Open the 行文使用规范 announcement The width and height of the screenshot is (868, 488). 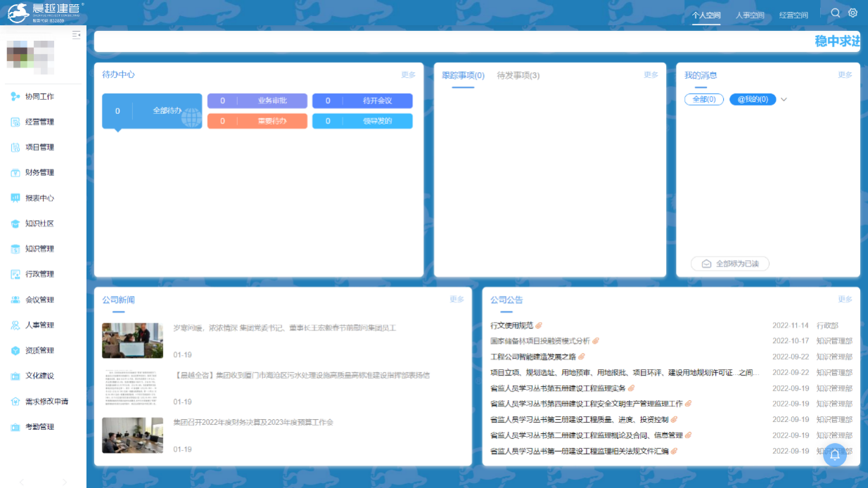[511, 326]
